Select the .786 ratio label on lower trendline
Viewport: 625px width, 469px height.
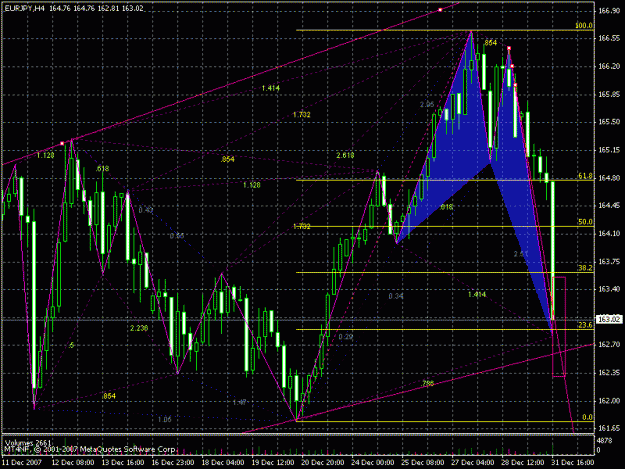point(428,383)
